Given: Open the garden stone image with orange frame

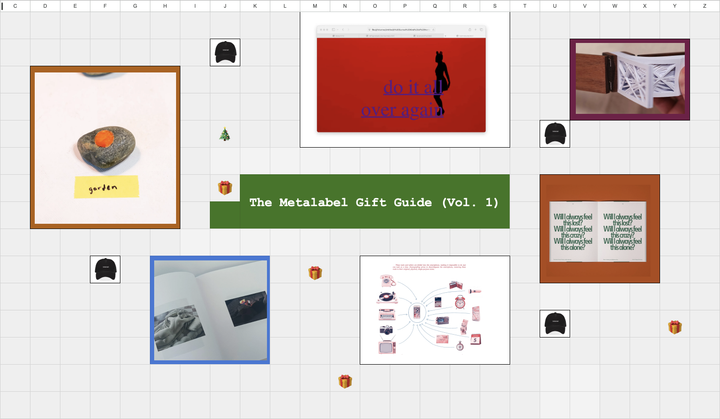Looking at the screenshot, I should (105, 147).
